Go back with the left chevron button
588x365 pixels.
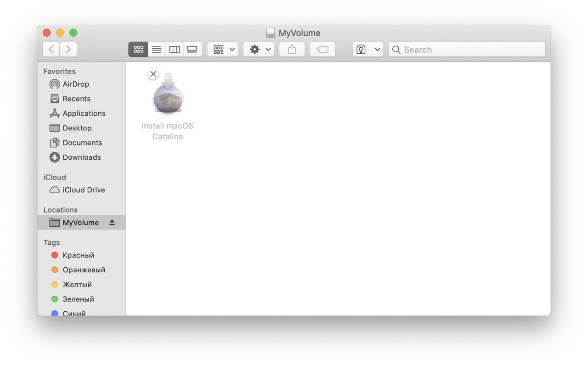(x=51, y=50)
